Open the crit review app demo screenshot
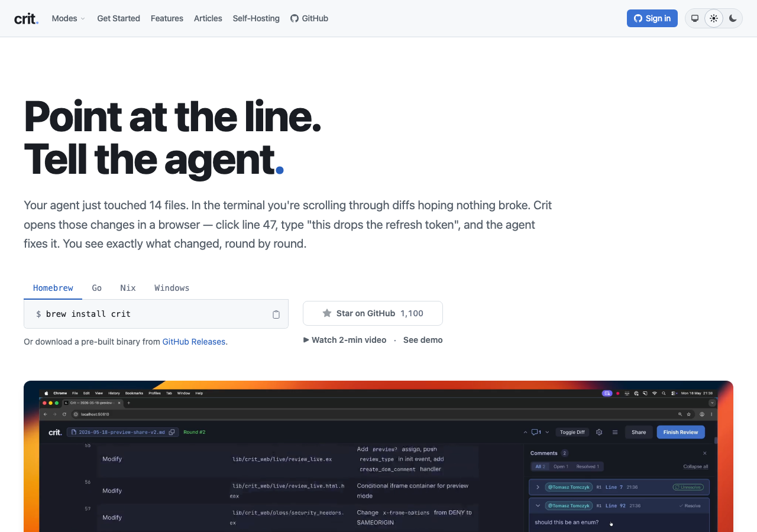757x532 pixels. pos(378,456)
